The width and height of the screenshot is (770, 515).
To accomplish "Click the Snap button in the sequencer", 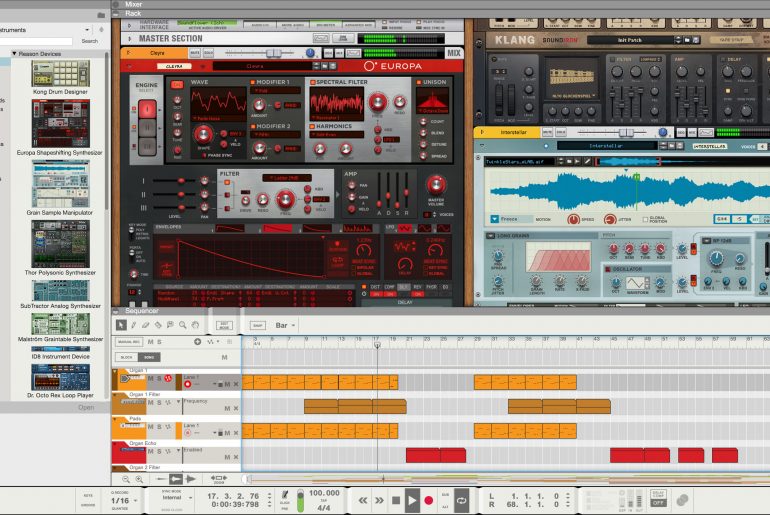I will [257, 325].
